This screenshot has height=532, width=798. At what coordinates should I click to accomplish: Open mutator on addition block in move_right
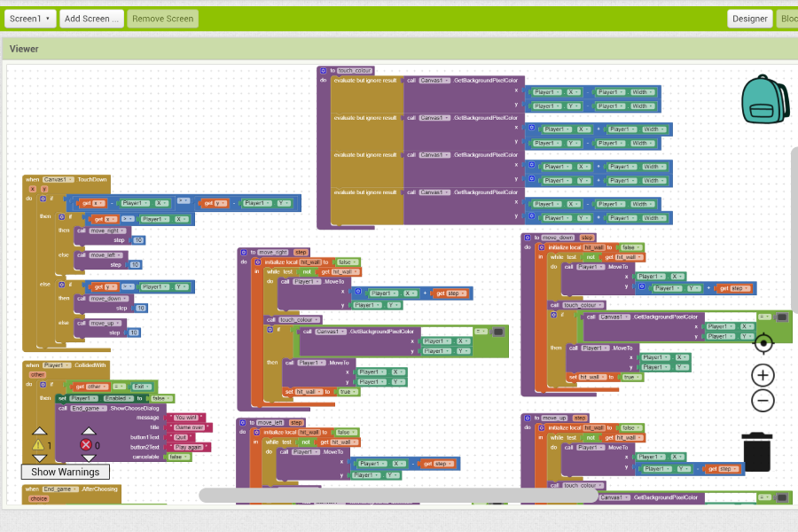pos(358,292)
